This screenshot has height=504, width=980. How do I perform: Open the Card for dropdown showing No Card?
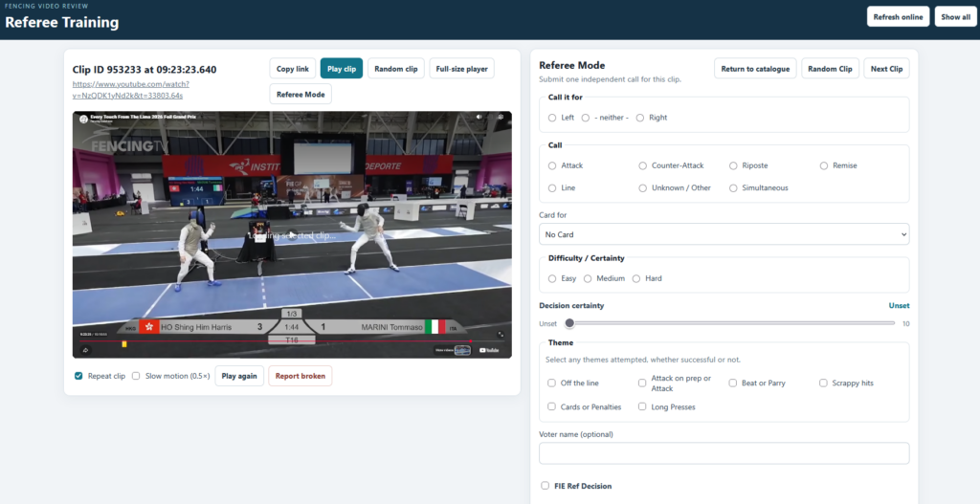coord(724,234)
